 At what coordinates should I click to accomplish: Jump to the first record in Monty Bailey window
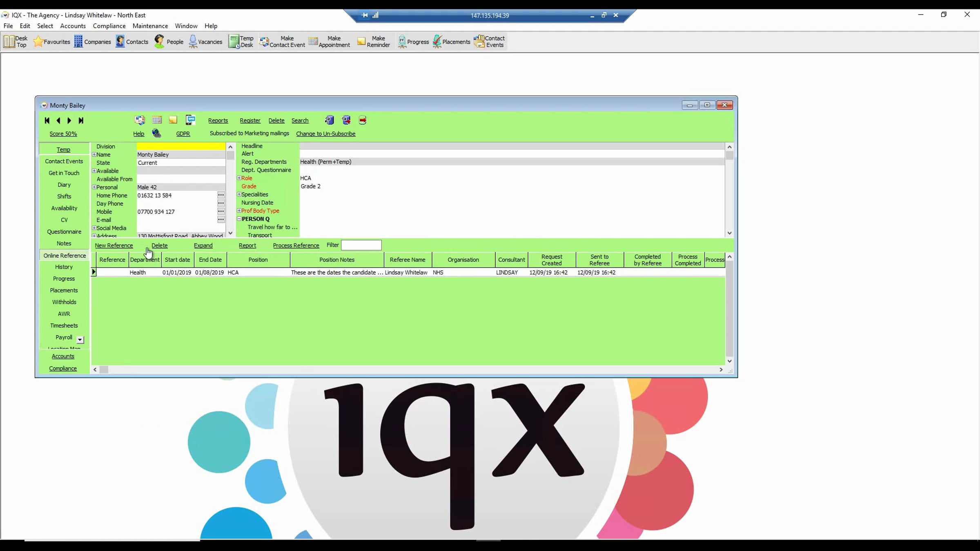click(47, 120)
